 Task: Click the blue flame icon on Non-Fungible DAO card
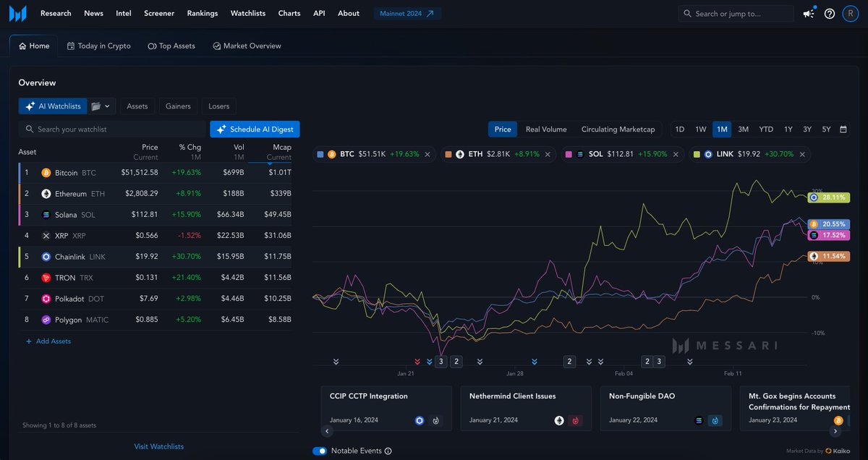click(715, 420)
